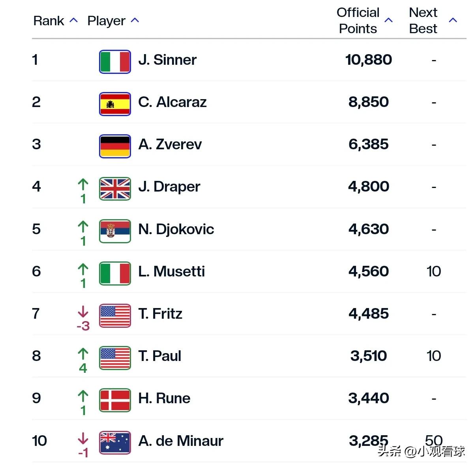The height and width of the screenshot is (468, 476).
Task: Open T. Fritz's player profile
Action: (160, 314)
